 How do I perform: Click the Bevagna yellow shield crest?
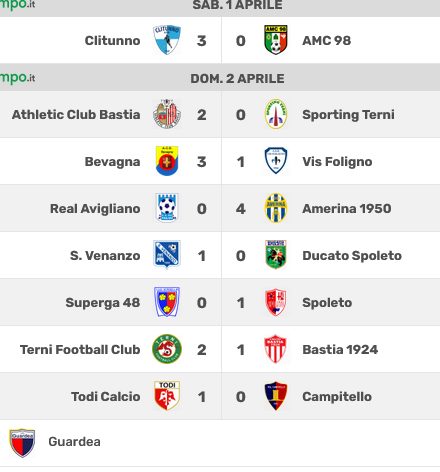click(x=167, y=161)
